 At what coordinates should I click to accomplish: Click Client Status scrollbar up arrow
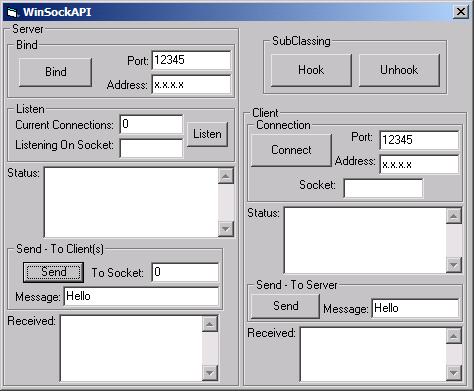pos(454,216)
